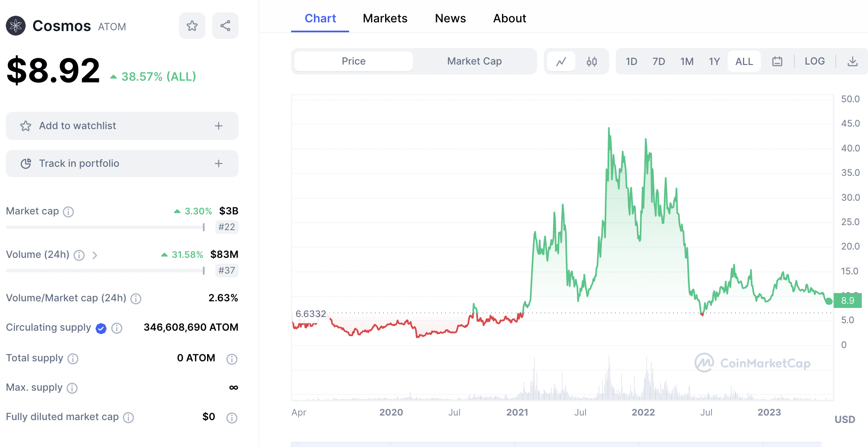Image resolution: width=868 pixels, height=447 pixels.
Task: Click the volume rank progress bar
Action: pos(105,271)
